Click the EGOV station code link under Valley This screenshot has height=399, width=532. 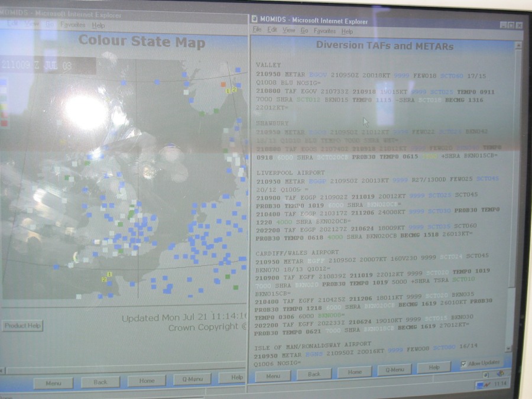(x=317, y=74)
